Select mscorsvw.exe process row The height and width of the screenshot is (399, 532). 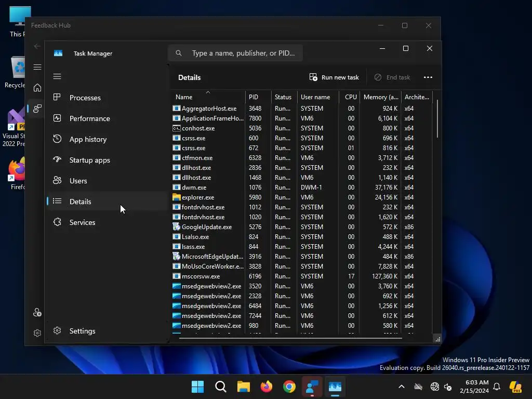pos(301,276)
